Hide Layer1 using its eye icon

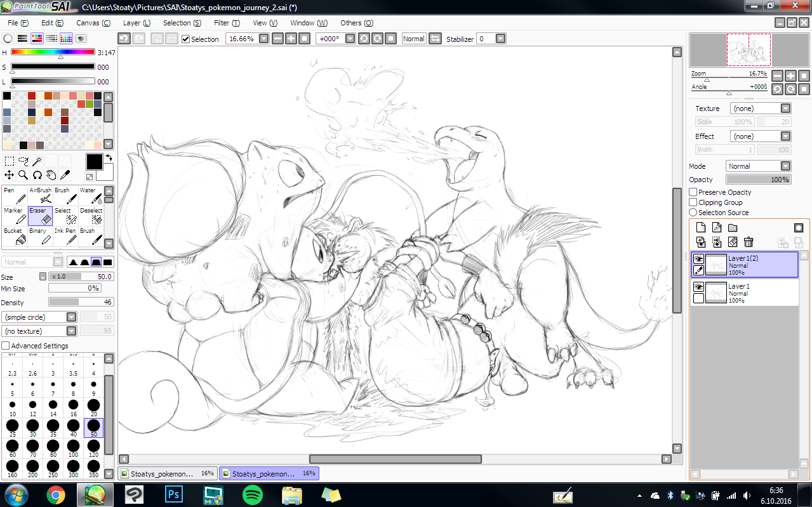(698, 287)
